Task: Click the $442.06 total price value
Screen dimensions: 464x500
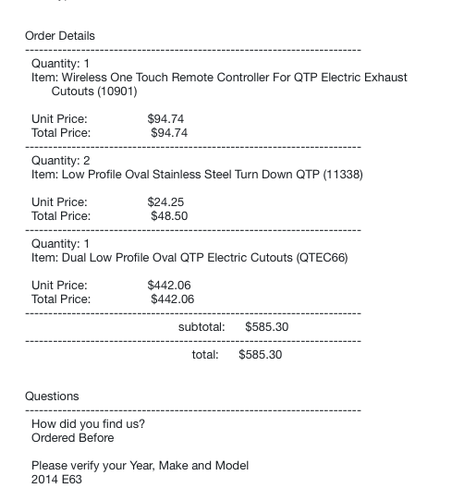Action: [x=172, y=299]
